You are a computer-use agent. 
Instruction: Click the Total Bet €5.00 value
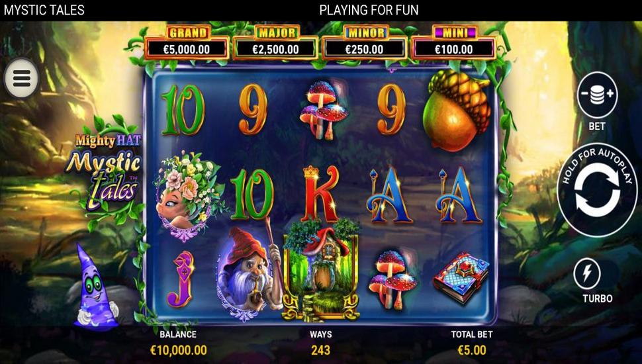(x=472, y=351)
